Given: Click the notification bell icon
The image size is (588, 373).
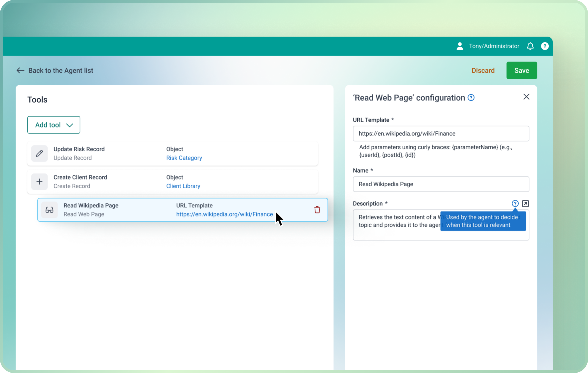Looking at the screenshot, I should (530, 46).
